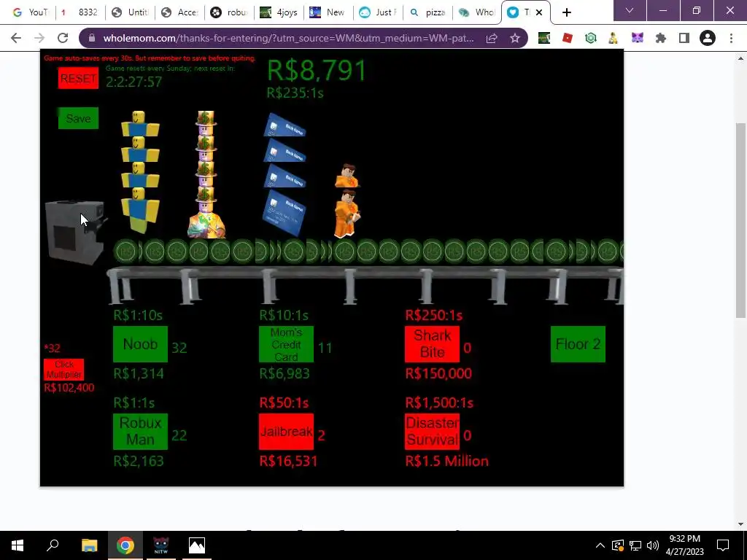The width and height of the screenshot is (747, 560).
Task: Purchase Mom's Credit Card upgrade
Action: pyautogui.click(x=286, y=344)
